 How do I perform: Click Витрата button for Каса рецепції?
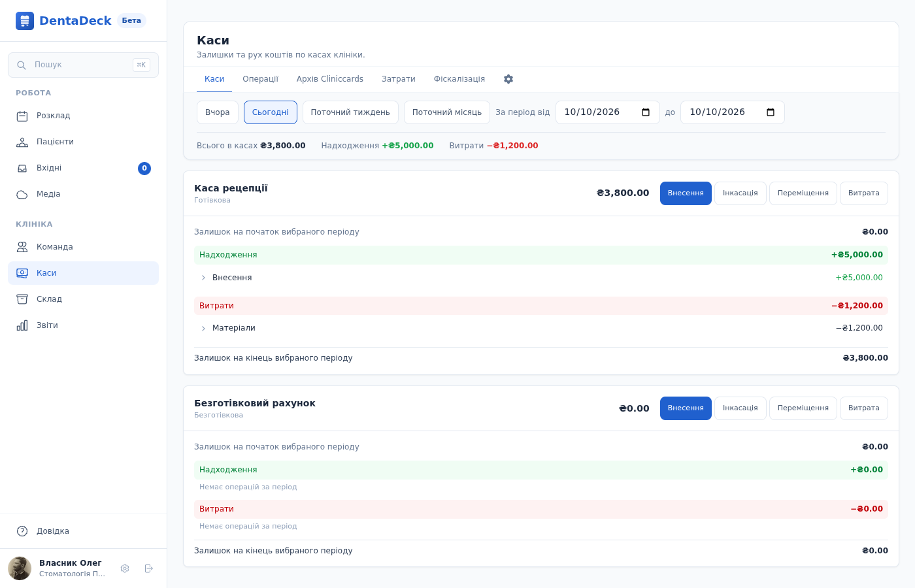pos(864,193)
